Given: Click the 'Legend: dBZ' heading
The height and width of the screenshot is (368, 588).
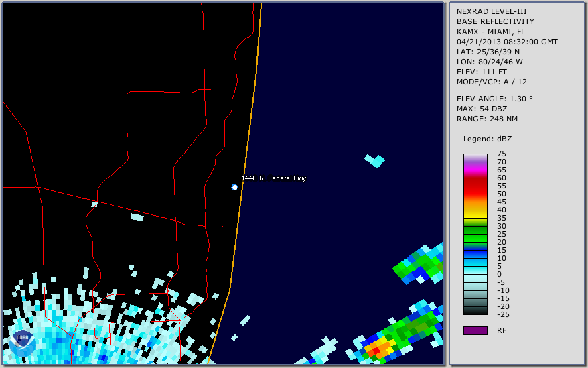Looking at the screenshot, I should (488, 139).
